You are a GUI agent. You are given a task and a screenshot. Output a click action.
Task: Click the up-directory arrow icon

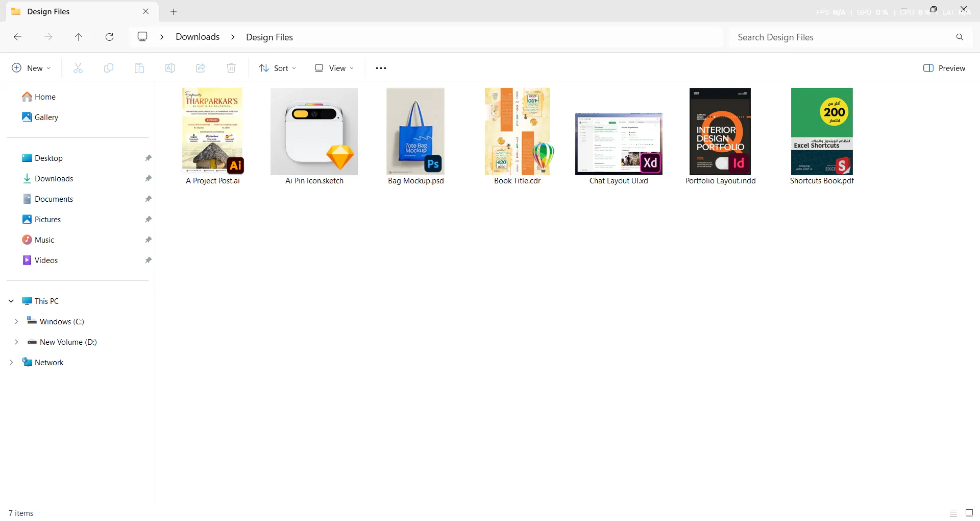(79, 37)
